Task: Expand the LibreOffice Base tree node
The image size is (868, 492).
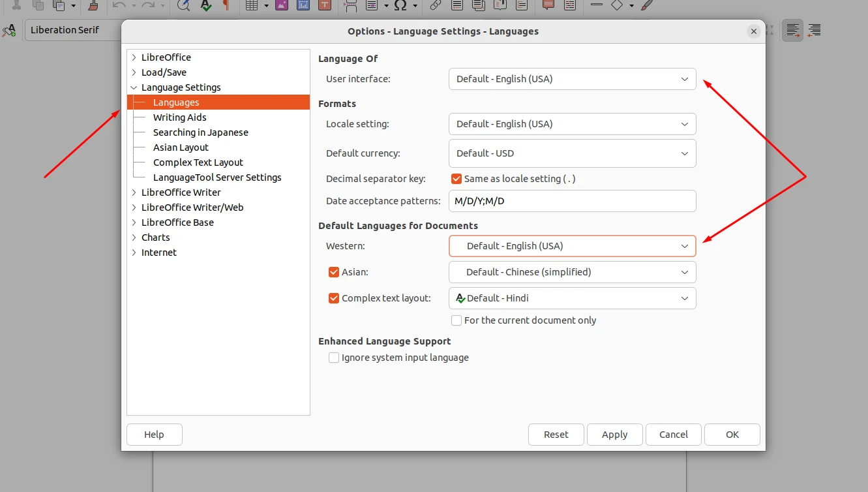Action: tap(134, 223)
